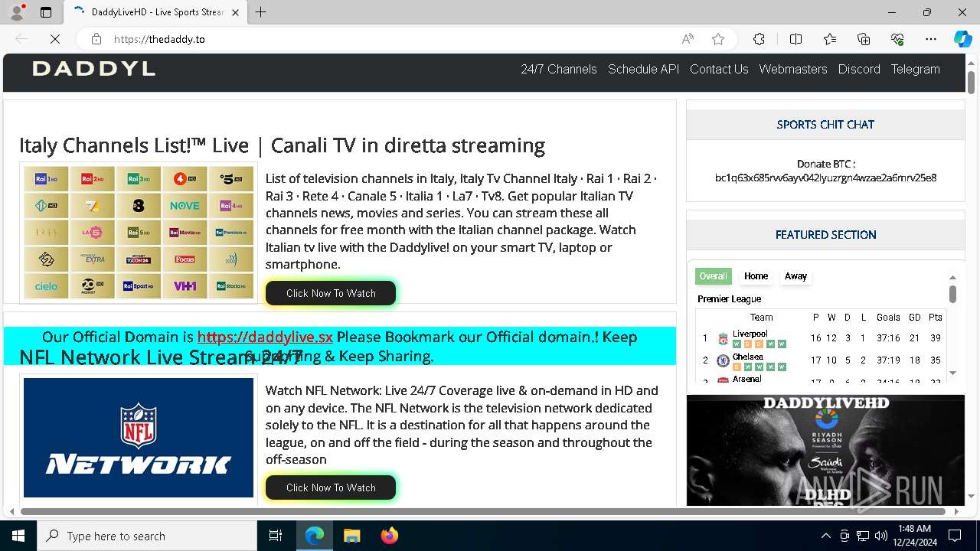Viewport: 980px width, 551px height.
Task: Click the Italy channels logo grid thumbnail
Action: tap(139, 233)
